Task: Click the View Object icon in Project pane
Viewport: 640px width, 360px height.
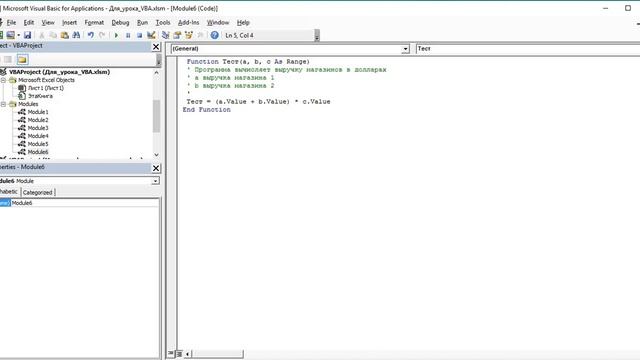Action: tap(8, 60)
